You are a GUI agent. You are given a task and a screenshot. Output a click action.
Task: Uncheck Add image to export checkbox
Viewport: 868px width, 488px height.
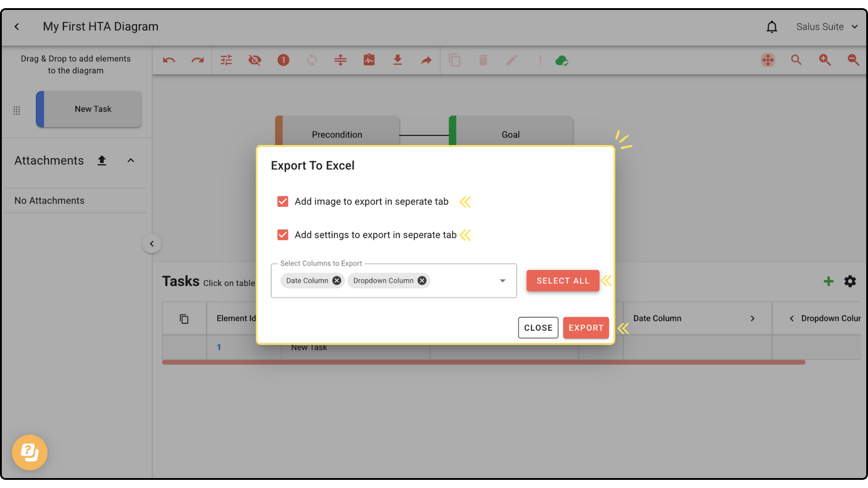283,202
